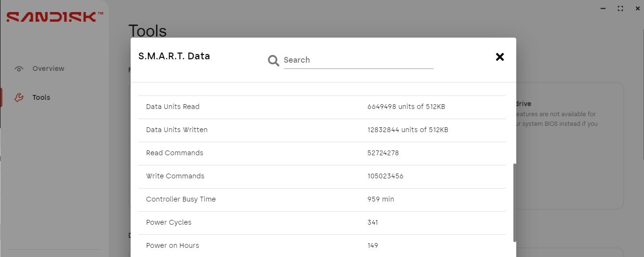
Task: Toggle the fullscreen window icon
Action: 620,8
